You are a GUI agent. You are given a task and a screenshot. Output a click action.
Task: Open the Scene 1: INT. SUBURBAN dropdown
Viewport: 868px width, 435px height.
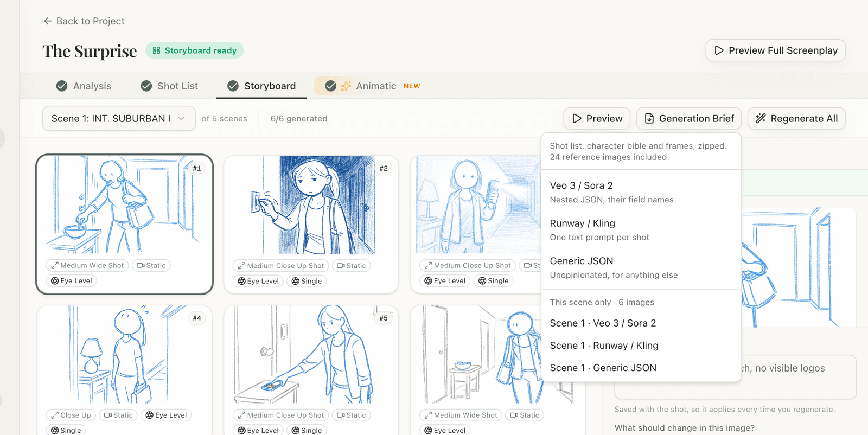click(x=119, y=118)
